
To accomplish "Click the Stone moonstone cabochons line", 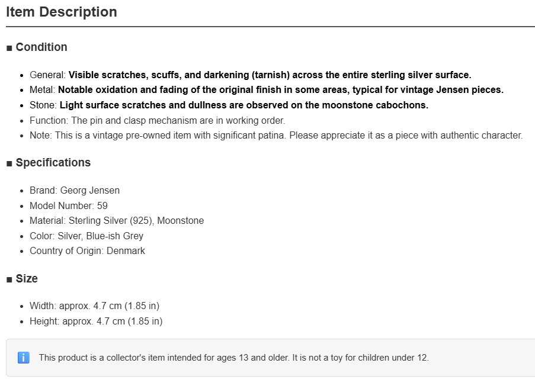I will [229, 105].
